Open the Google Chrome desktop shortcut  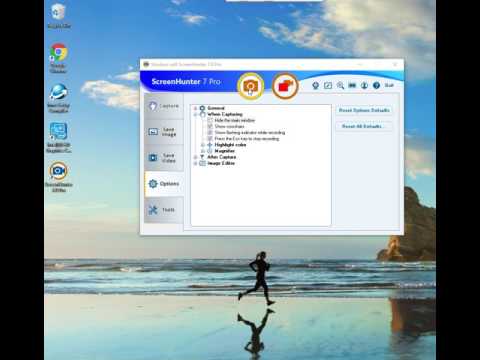click(59, 58)
